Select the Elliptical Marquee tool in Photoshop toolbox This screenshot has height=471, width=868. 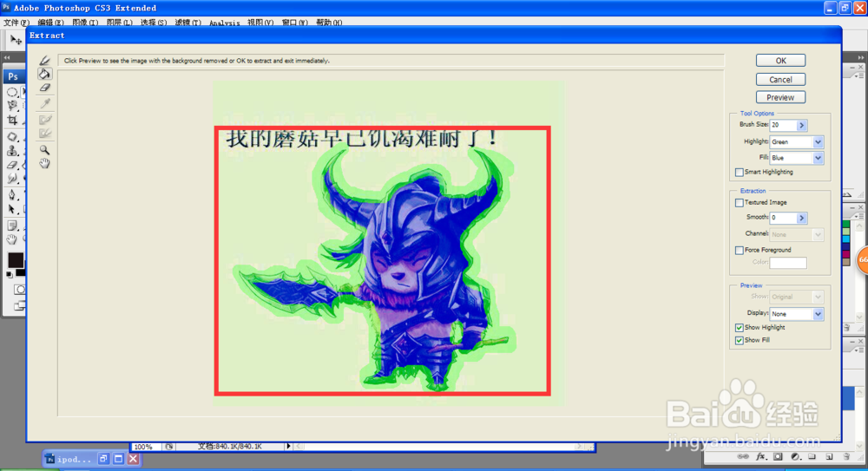point(12,92)
